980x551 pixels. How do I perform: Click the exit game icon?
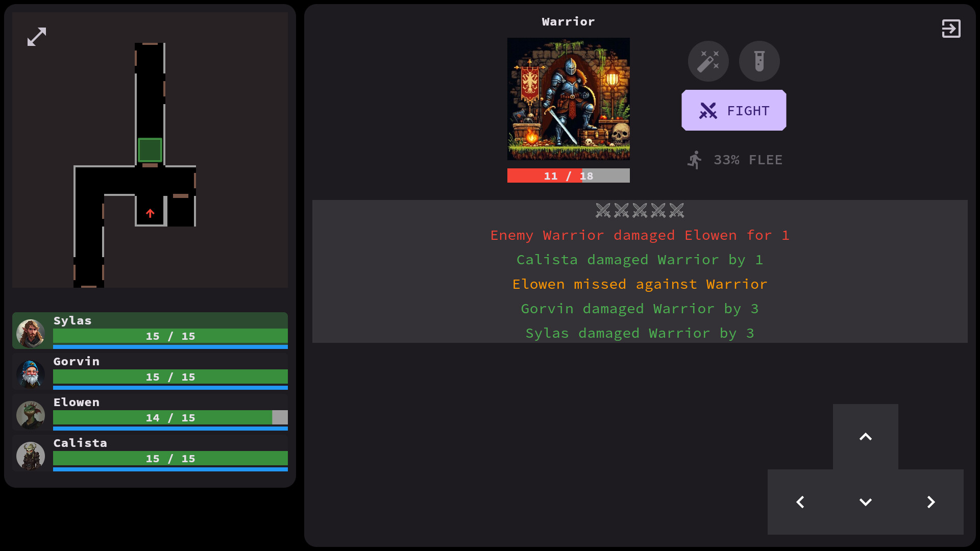coord(951,29)
